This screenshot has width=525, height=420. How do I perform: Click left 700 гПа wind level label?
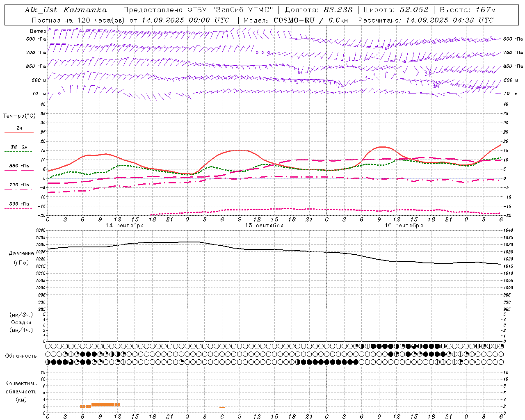click(36, 52)
